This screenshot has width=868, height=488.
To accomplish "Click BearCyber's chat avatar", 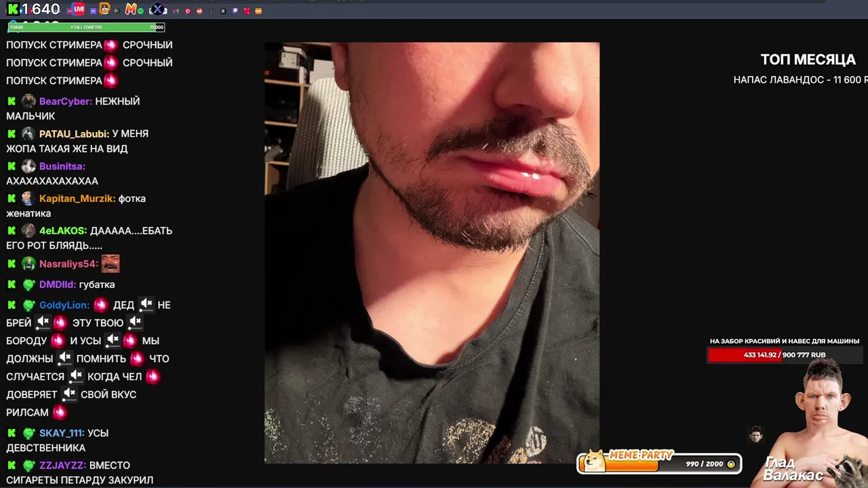I will [x=28, y=101].
